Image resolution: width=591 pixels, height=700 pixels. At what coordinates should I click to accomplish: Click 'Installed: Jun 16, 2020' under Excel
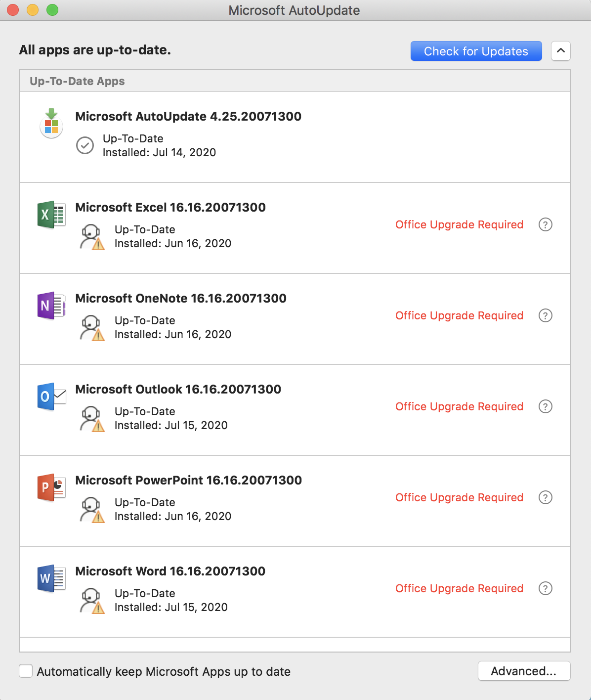173,243
